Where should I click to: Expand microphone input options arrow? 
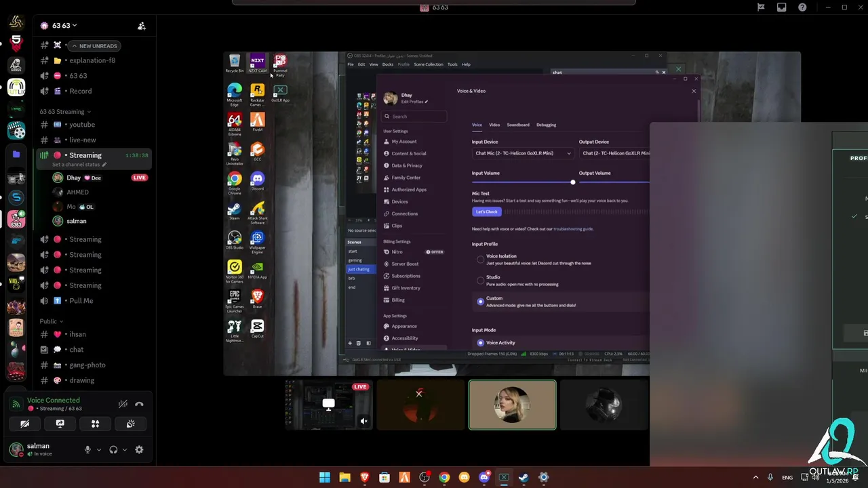[99, 450]
